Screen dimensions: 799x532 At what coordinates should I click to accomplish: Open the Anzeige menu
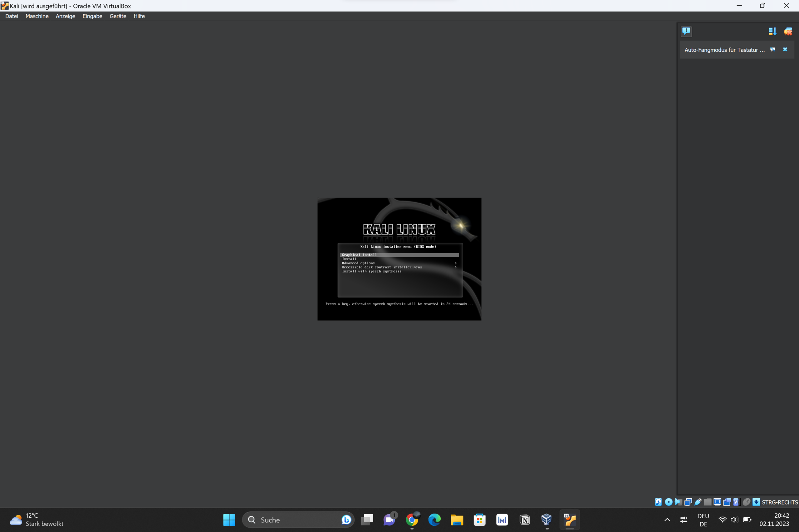[66, 16]
